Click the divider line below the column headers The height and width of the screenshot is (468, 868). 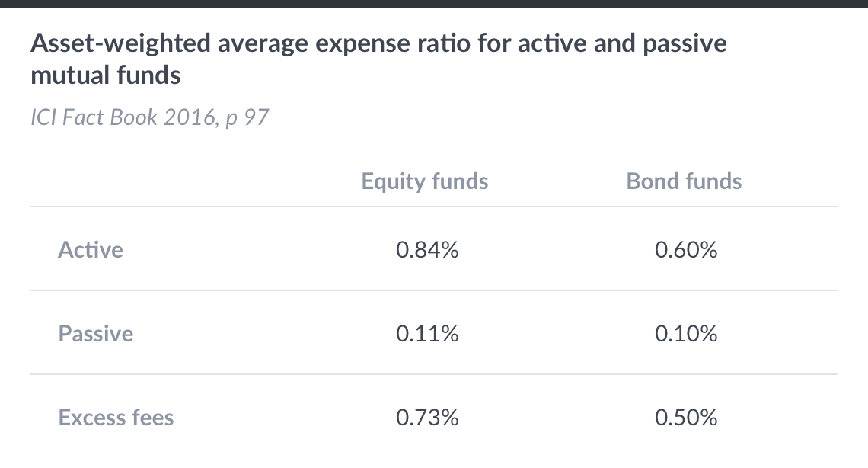[434, 207]
